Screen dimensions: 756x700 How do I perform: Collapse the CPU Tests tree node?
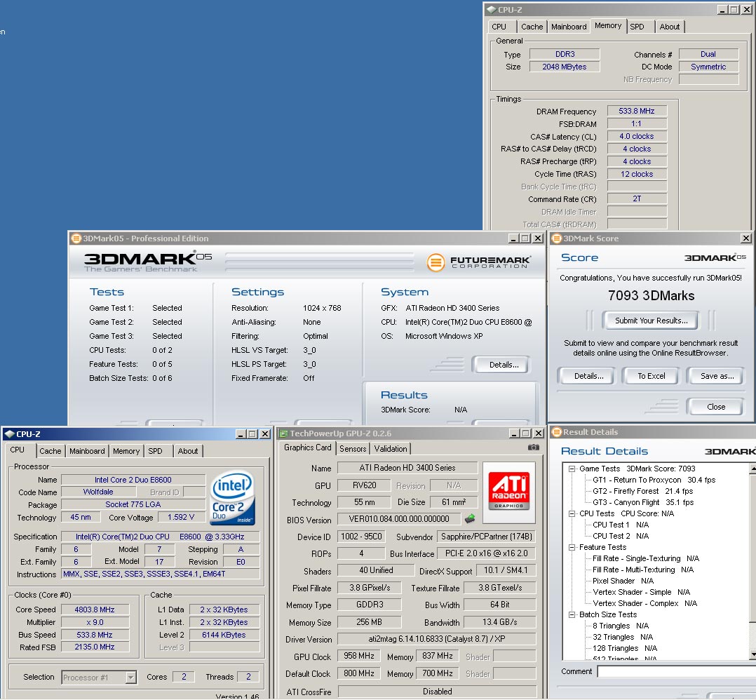[x=572, y=513]
